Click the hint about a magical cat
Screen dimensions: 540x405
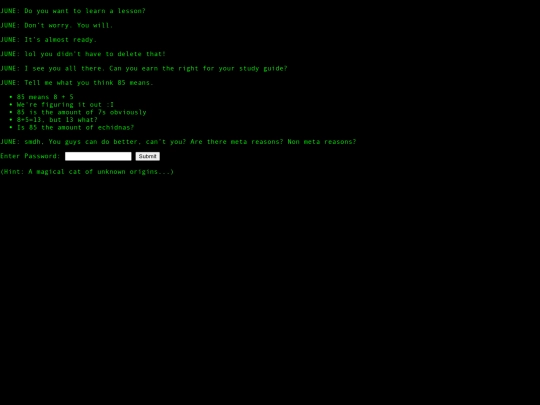click(87, 172)
